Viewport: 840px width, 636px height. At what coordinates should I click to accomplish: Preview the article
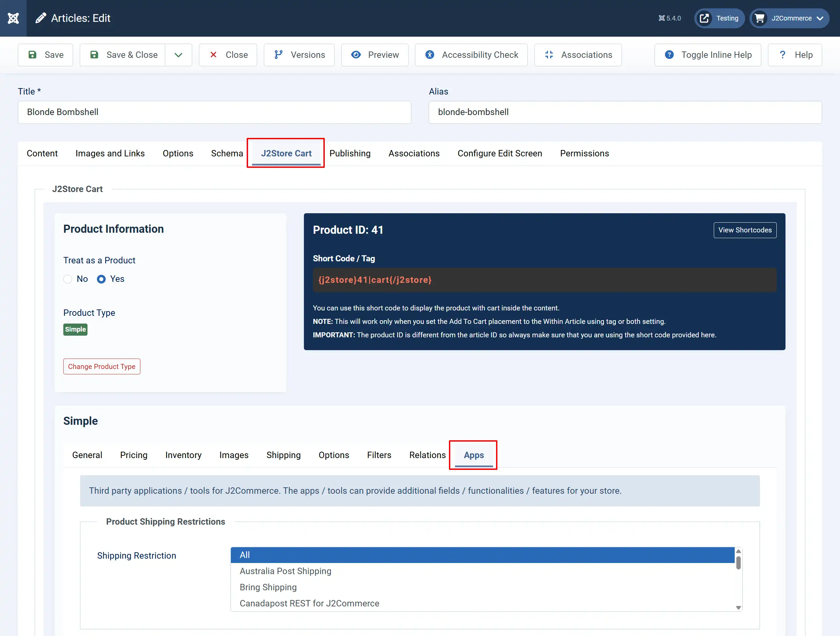[x=375, y=54]
